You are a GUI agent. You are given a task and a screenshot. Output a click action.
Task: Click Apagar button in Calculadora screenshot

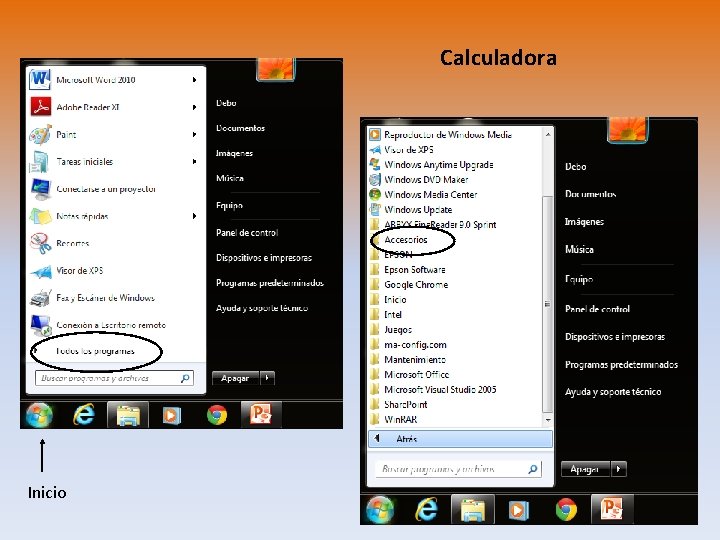point(585,469)
